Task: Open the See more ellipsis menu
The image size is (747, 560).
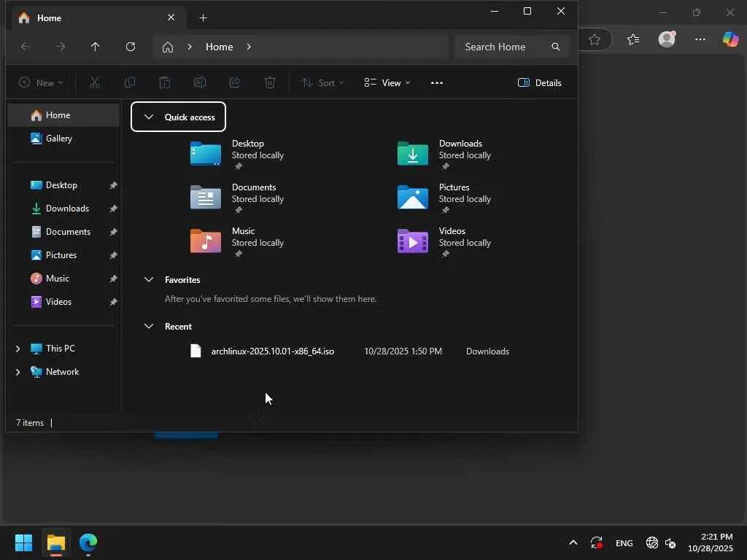Action: (x=437, y=82)
